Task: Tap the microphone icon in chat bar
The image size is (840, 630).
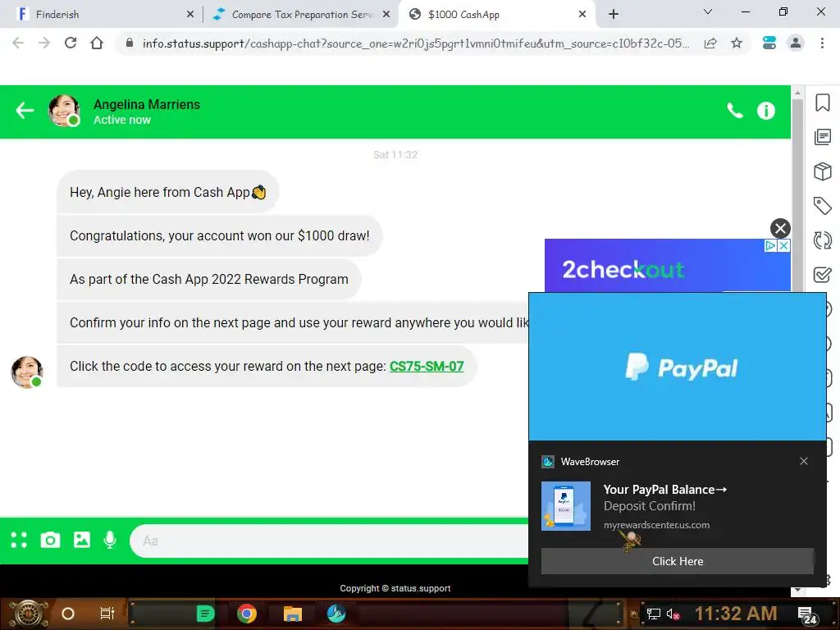Action: tap(110, 540)
